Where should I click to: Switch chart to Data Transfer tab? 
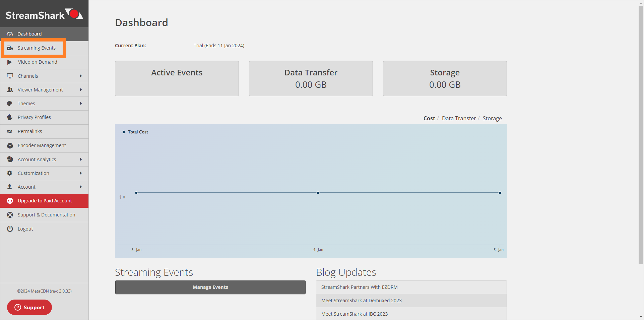click(x=459, y=118)
